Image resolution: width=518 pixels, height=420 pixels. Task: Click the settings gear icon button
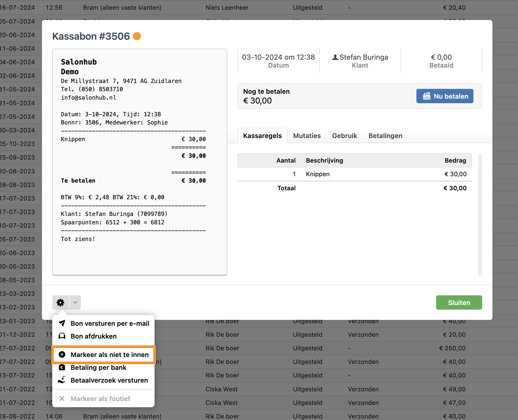[60, 302]
